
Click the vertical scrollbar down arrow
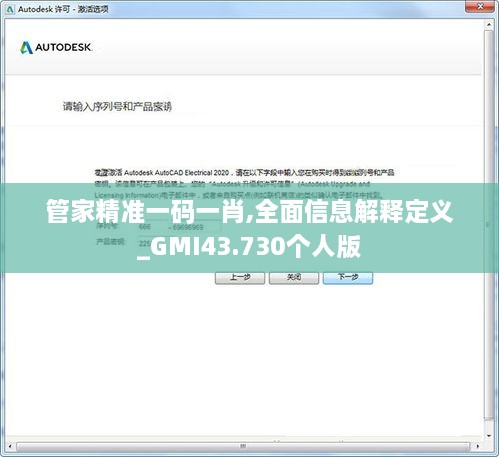pyautogui.click(x=489, y=435)
